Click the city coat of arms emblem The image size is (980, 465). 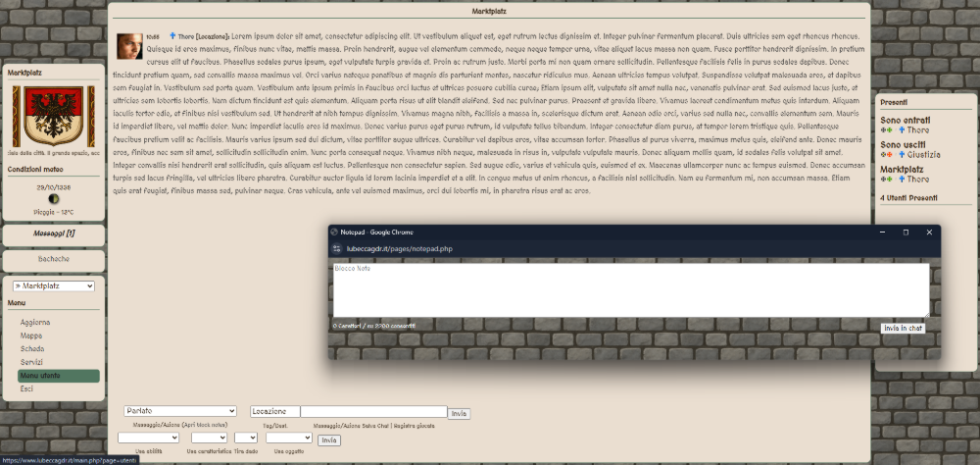point(52,116)
